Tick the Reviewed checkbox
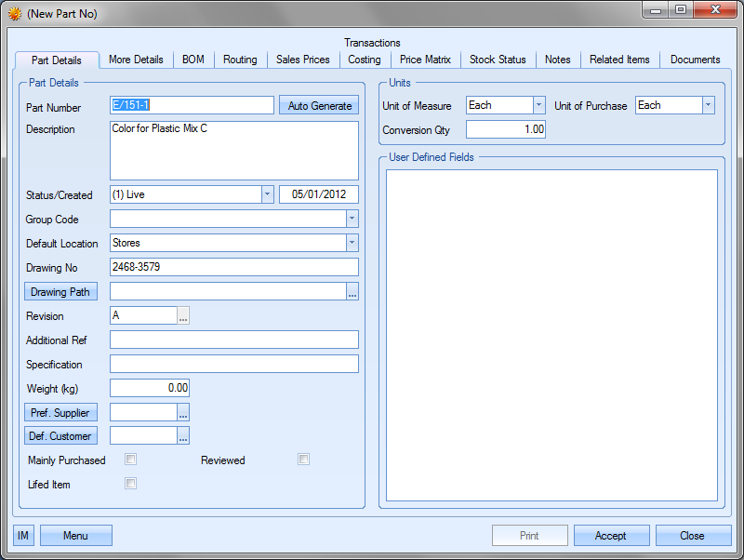This screenshot has height=560, width=744. tap(303, 460)
